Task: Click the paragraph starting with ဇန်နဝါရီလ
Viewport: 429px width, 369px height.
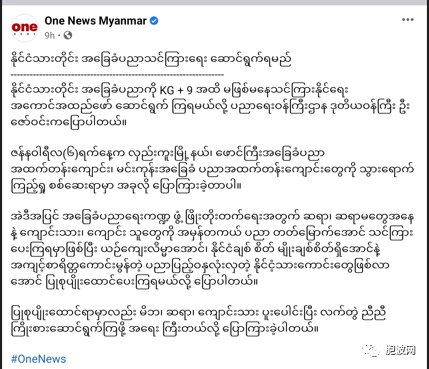Action: point(212,169)
